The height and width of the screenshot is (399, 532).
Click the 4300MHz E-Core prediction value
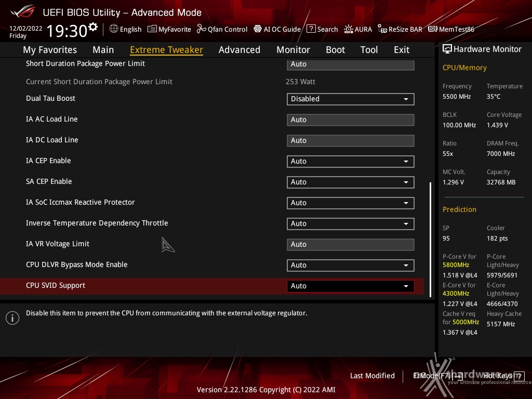(x=456, y=294)
